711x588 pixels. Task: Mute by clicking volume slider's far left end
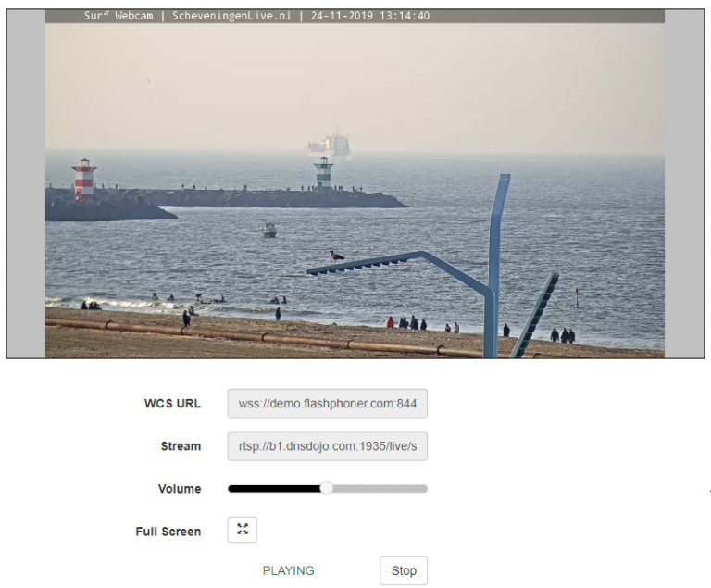[x=230, y=488]
